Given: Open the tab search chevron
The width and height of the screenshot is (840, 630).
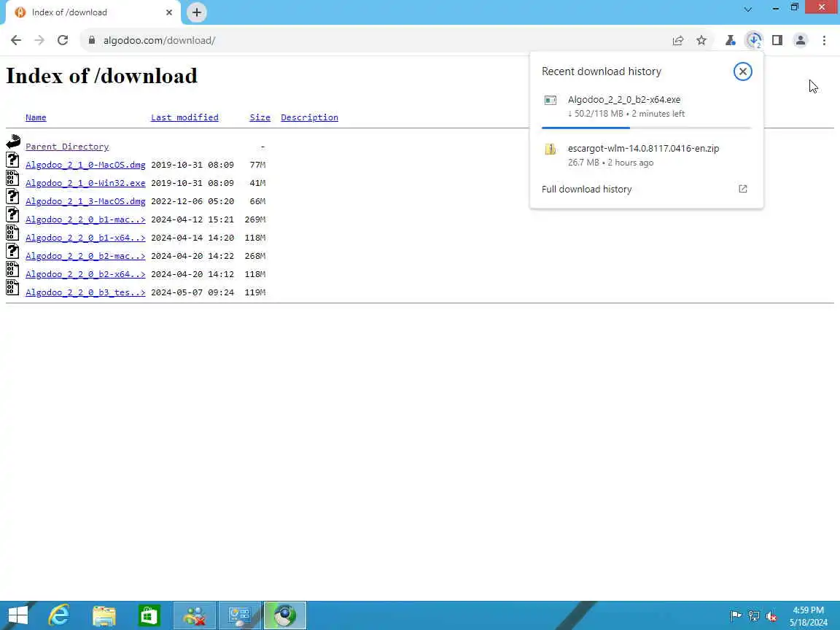Looking at the screenshot, I should point(748,9).
